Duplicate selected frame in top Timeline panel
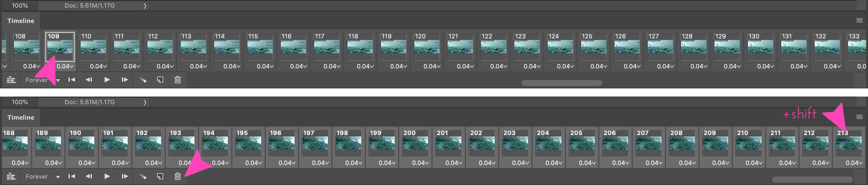 coord(160,80)
